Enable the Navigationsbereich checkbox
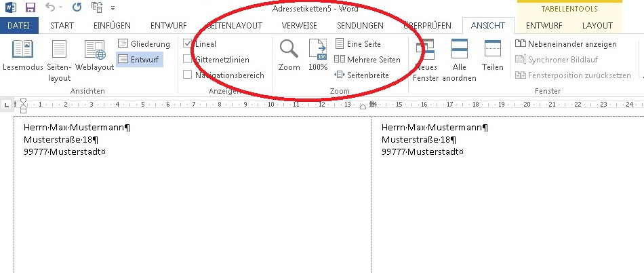Image resolution: width=644 pixels, height=273 pixels. 188,75
